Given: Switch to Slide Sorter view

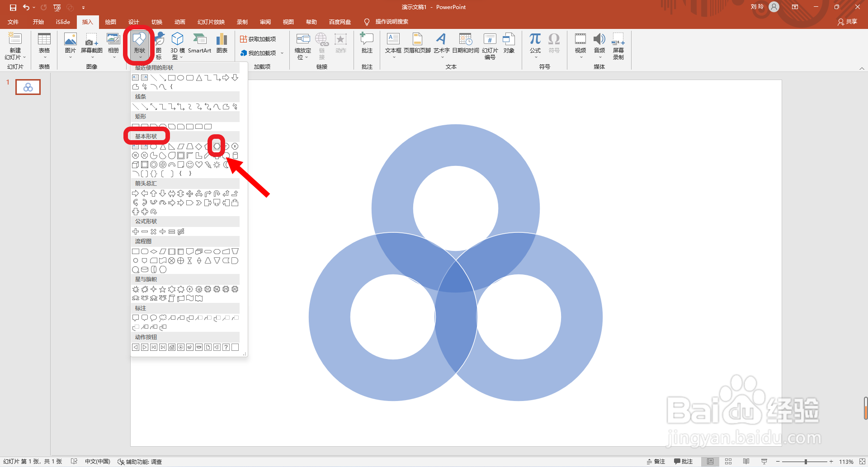Looking at the screenshot, I should pyautogui.click(x=728, y=462).
